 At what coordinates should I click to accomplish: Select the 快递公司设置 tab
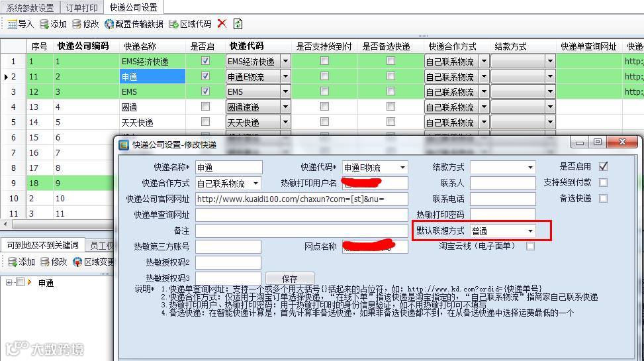[x=134, y=7]
